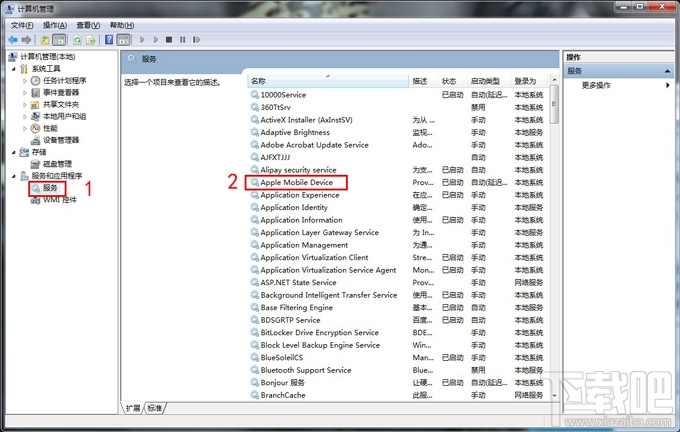Collapse the 服务 actions section arrow
Viewport: 680px width, 432px height.
pyautogui.click(x=667, y=71)
